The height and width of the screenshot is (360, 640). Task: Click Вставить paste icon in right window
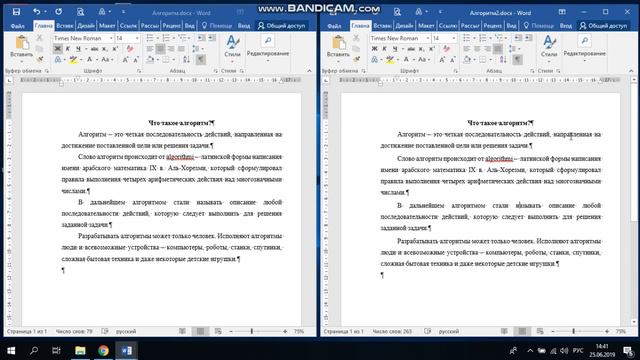pos(338,42)
